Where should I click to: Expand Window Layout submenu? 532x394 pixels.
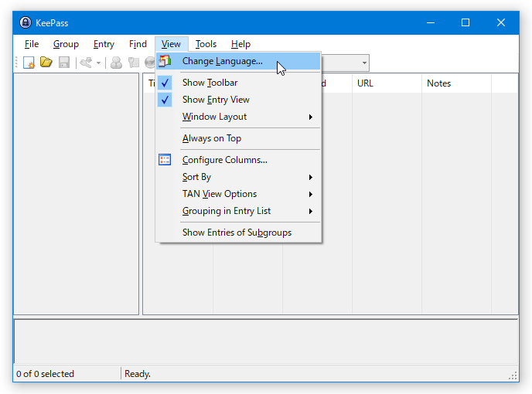point(238,117)
